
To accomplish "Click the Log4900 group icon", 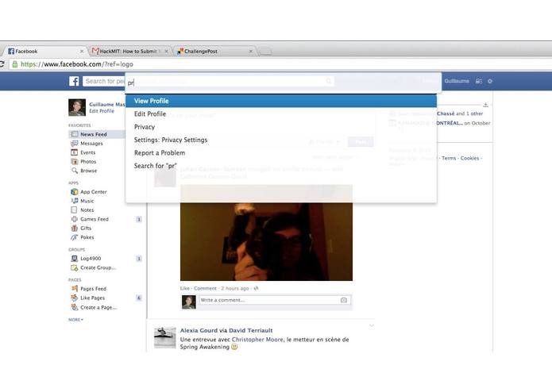I will 75,259.
